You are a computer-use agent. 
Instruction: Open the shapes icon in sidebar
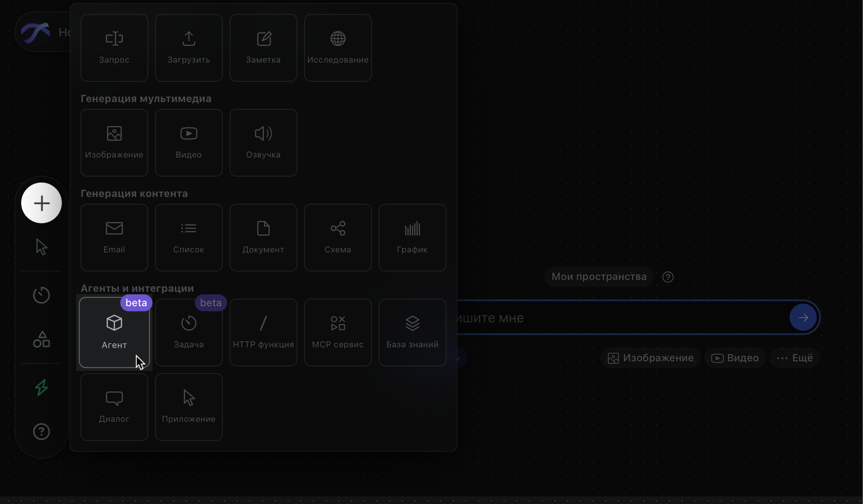click(42, 339)
